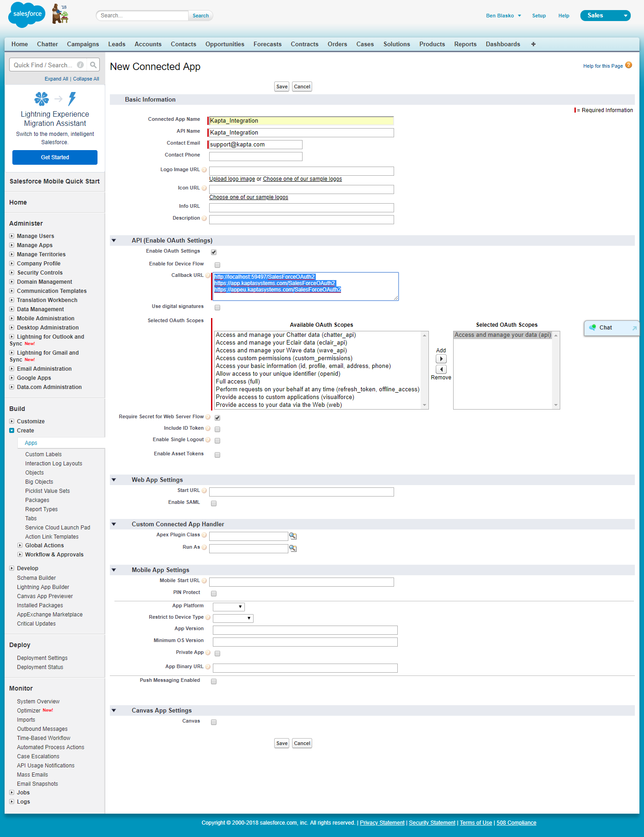The height and width of the screenshot is (837, 644).
Task: Check Include ID Token
Action: pyautogui.click(x=217, y=429)
